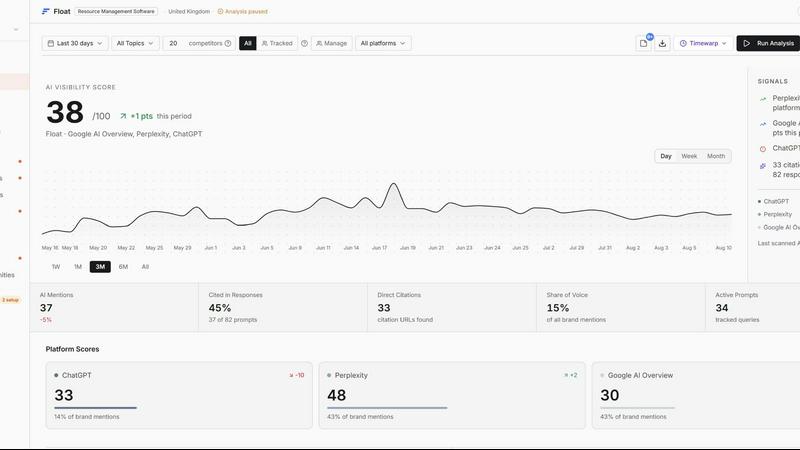Click the 2 setup badge in sidebar
The image size is (800, 450).
10,300
